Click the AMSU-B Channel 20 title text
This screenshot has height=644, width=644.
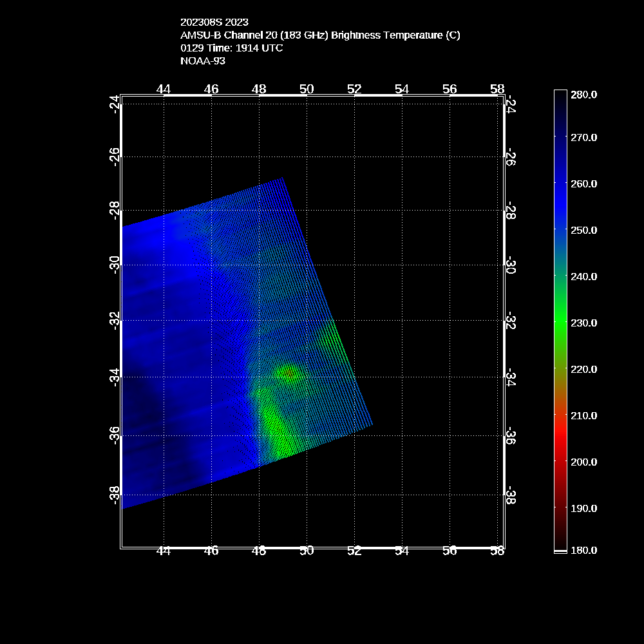pos(320,35)
